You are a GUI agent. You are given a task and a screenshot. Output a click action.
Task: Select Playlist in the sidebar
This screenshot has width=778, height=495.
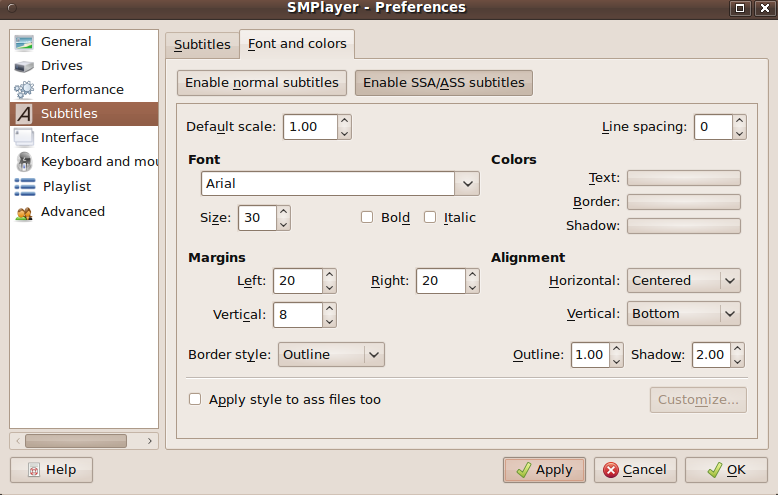click(x=84, y=186)
